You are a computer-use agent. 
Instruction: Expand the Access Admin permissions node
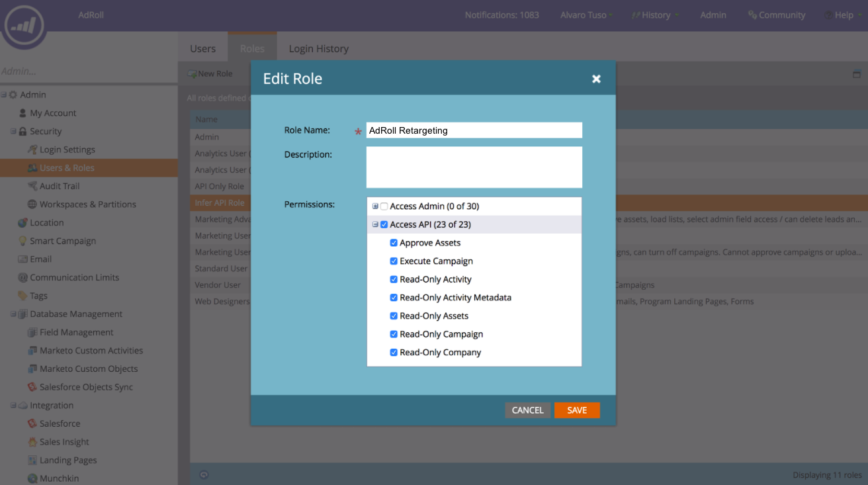[375, 206]
